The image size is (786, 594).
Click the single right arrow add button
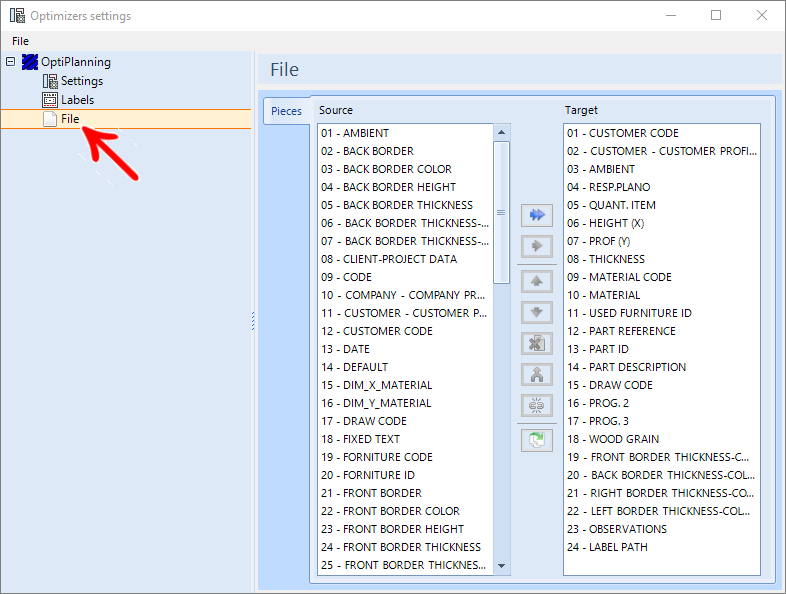pyautogui.click(x=537, y=246)
